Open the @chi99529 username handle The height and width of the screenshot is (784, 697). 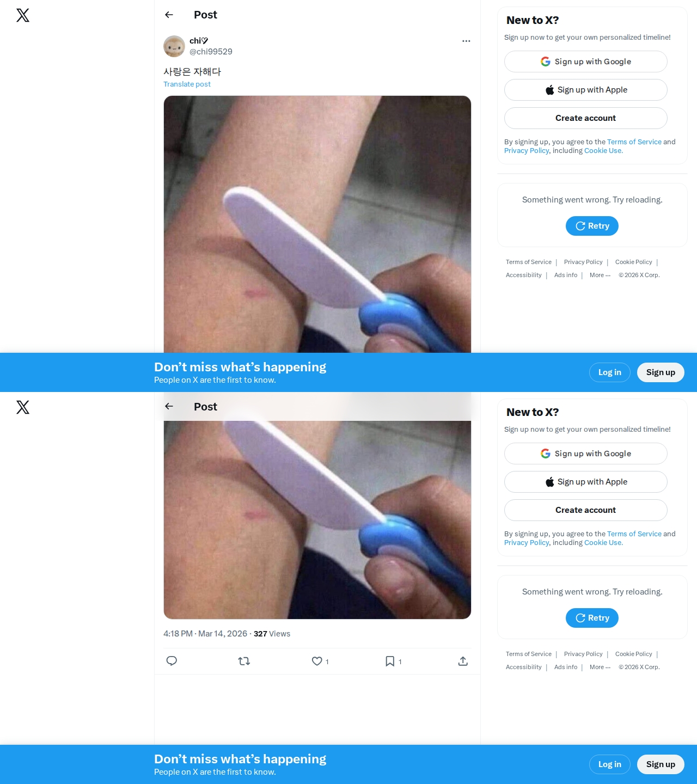point(211,52)
